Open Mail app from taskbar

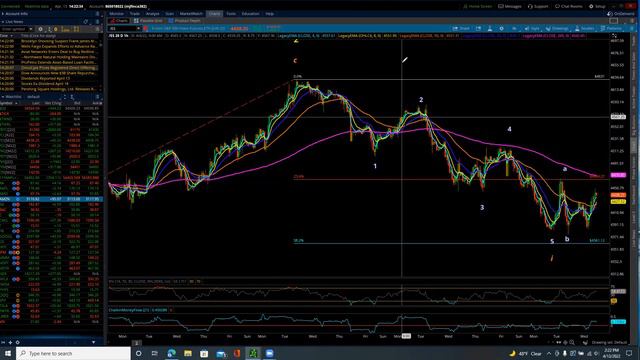point(221,353)
